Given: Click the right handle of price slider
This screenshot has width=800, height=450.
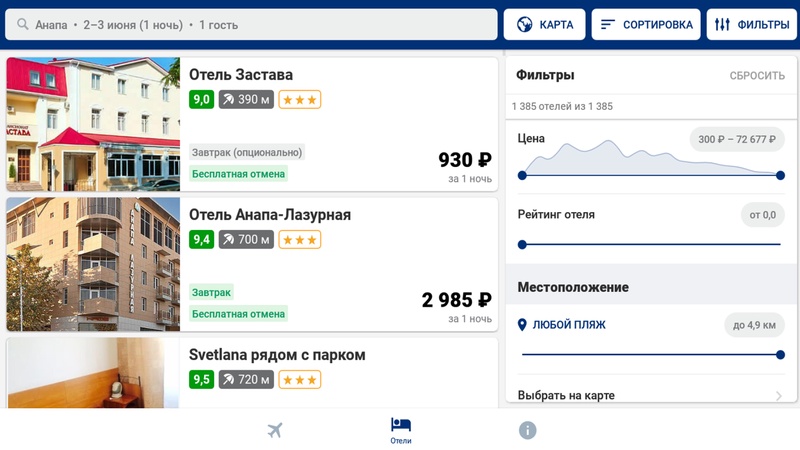Looking at the screenshot, I should (780, 175).
